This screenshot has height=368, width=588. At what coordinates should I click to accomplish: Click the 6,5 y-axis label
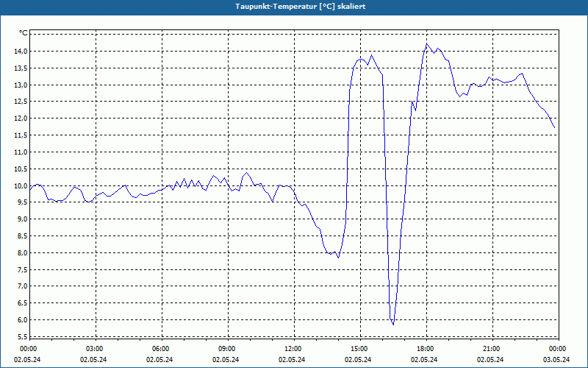[24, 303]
